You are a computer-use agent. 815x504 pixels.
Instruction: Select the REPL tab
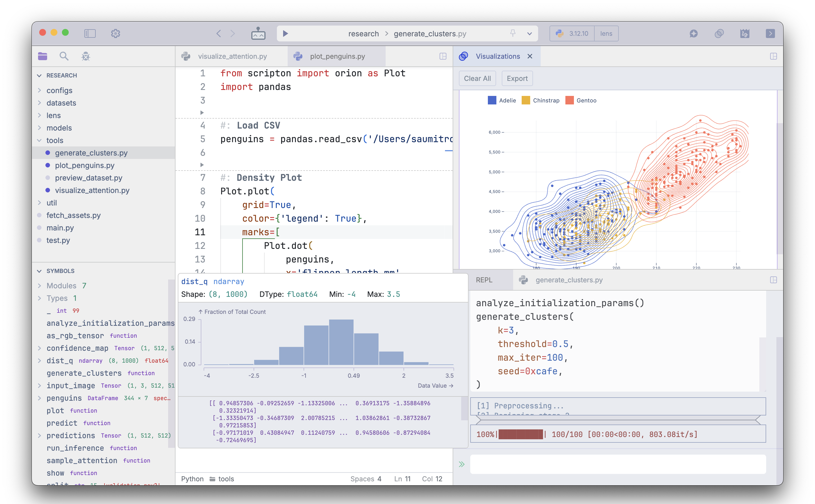tap(484, 280)
